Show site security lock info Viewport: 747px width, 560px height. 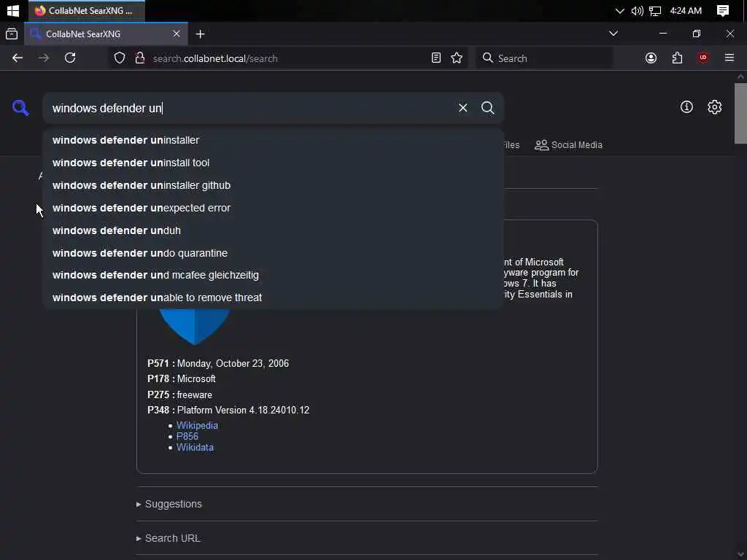(139, 58)
